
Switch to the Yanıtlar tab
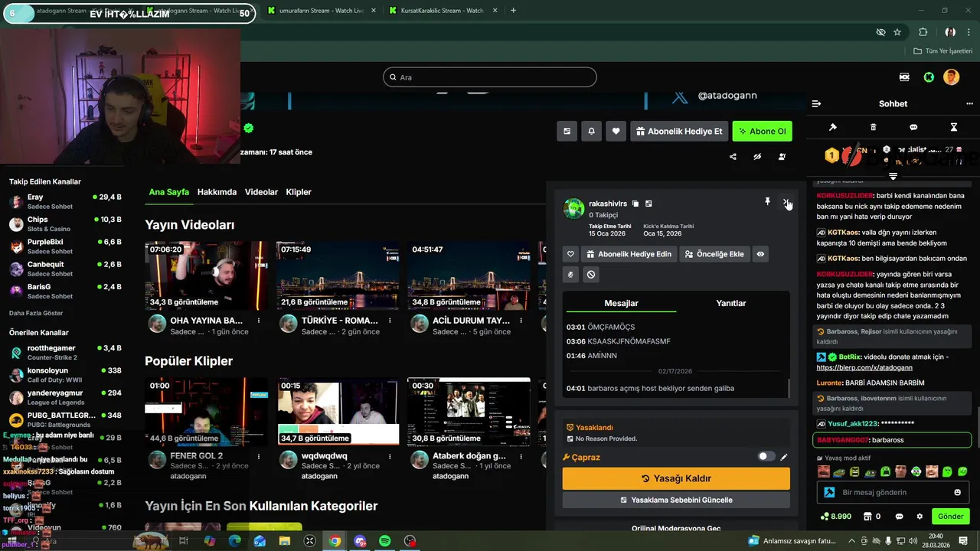731,303
